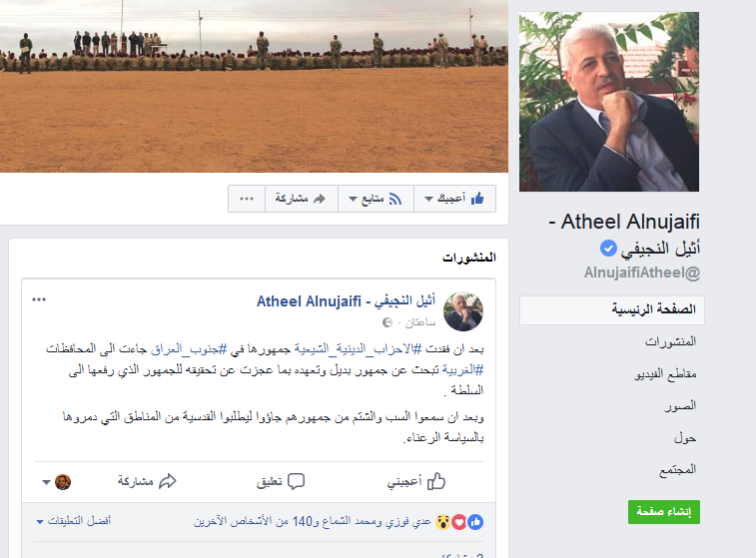Click the wow reaction emoji
The width and height of the screenshot is (756, 558).
click(442, 522)
